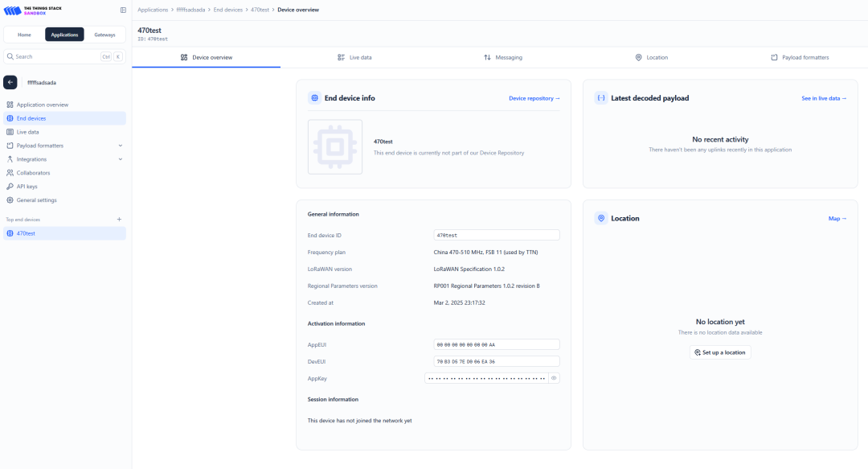Switch to the Messaging tab
This screenshot has height=469, width=868.
[502, 57]
